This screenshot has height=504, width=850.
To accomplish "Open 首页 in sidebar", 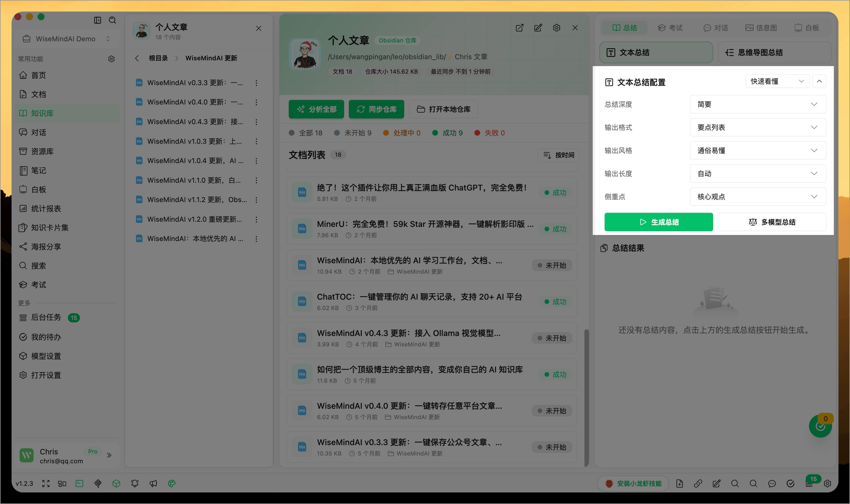I will point(67,75).
